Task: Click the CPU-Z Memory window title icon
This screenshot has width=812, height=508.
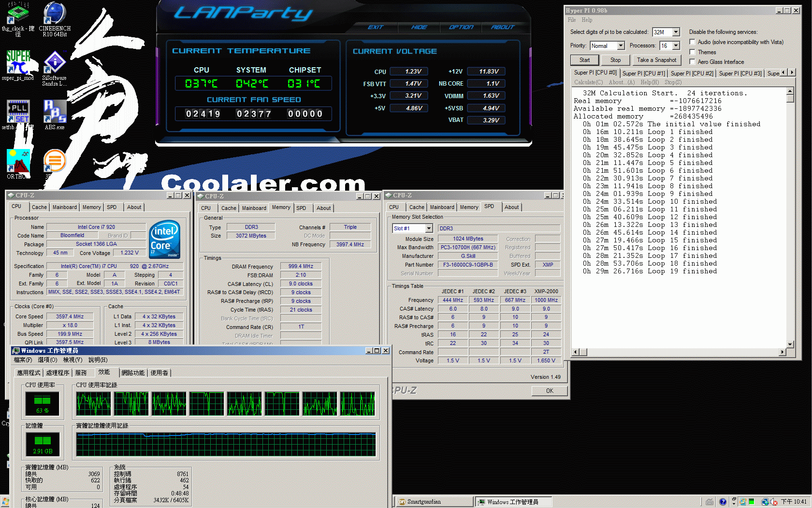Action: 200,196
